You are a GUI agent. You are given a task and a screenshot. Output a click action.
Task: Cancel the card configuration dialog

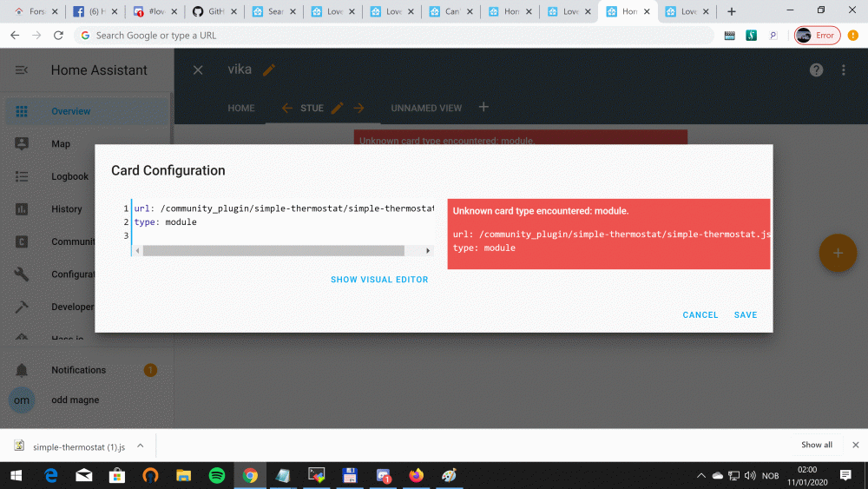click(x=700, y=315)
